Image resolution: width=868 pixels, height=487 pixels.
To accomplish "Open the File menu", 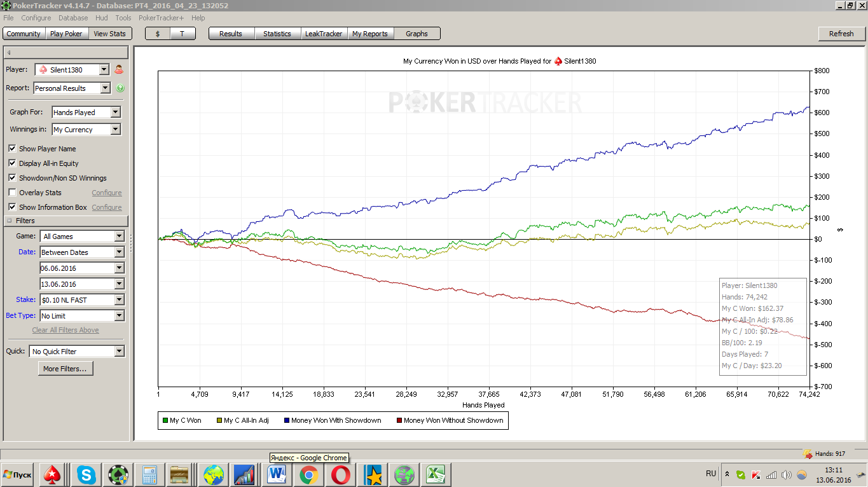I will tap(8, 18).
